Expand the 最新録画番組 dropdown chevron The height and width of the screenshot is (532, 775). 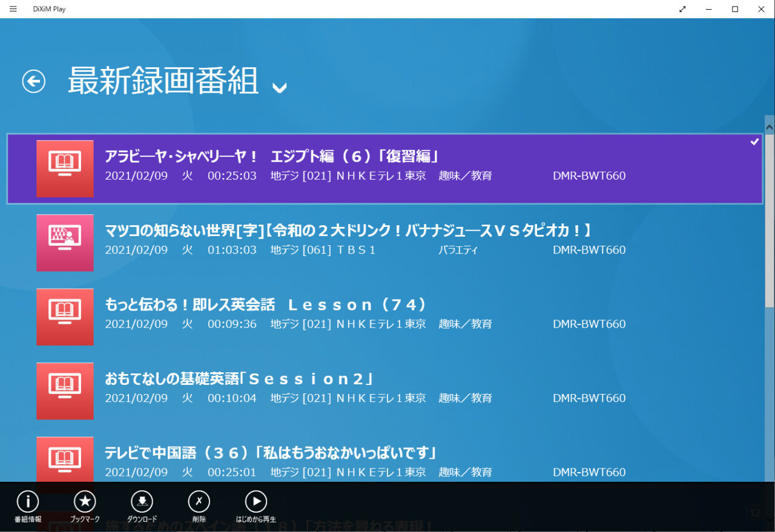(x=279, y=88)
